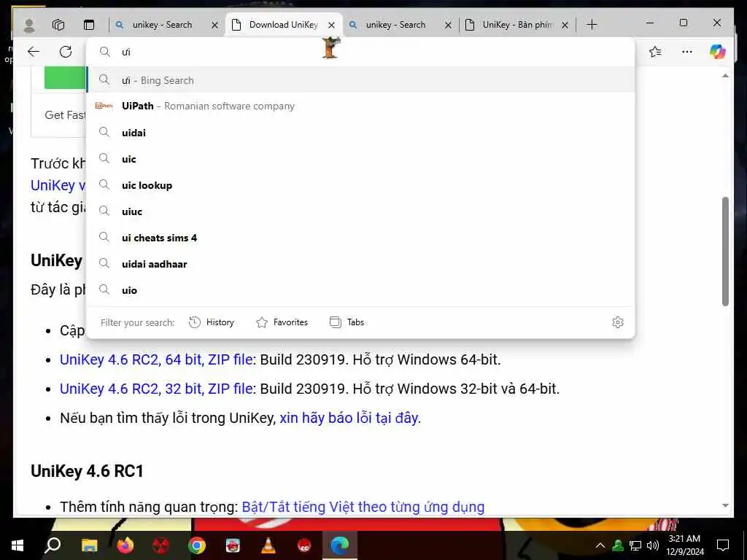Click scrollbar up arrow on page
Screen dimensions: 747x560
pyautogui.click(x=725, y=76)
